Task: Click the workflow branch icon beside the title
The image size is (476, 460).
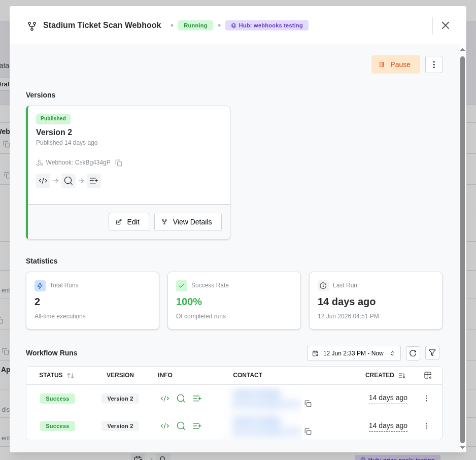Action: click(32, 26)
